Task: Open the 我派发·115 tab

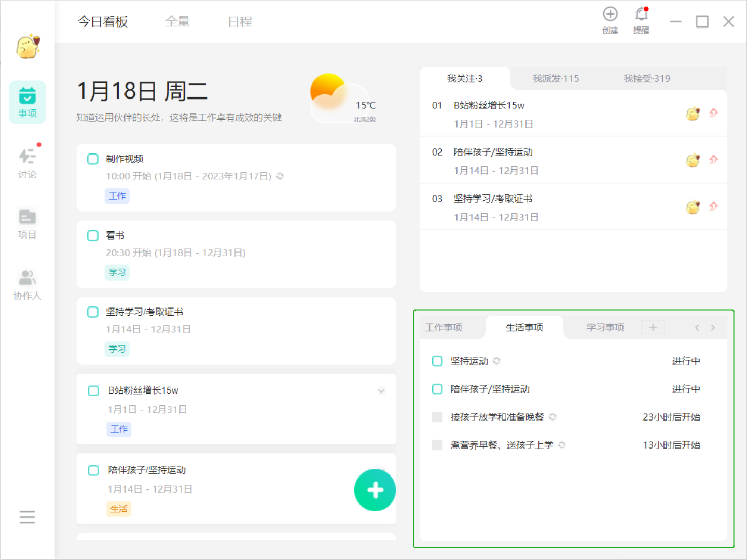Action: coord(556,79)
